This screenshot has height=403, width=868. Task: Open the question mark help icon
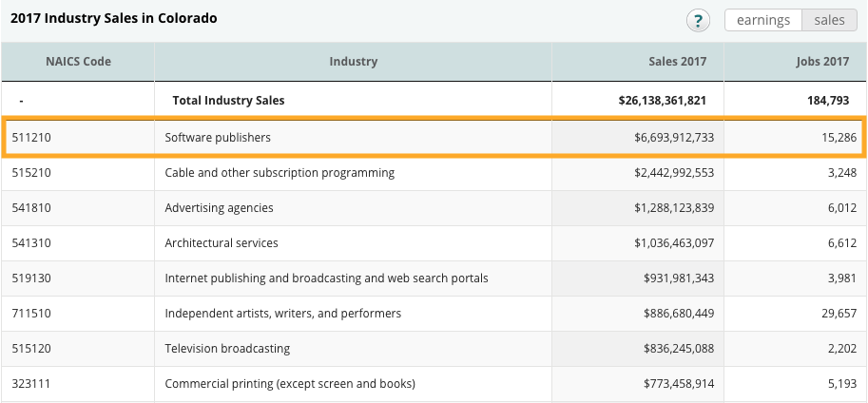tap(698, 21)
